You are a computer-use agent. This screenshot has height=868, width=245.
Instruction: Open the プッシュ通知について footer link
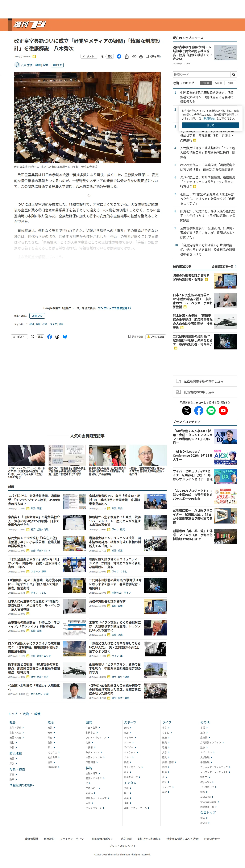point(122,846)
